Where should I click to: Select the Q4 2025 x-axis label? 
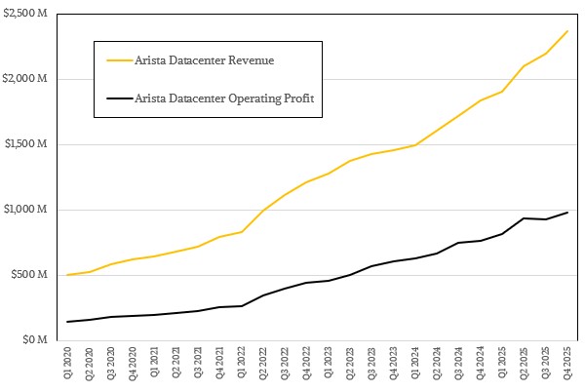(x=567, y=365)
